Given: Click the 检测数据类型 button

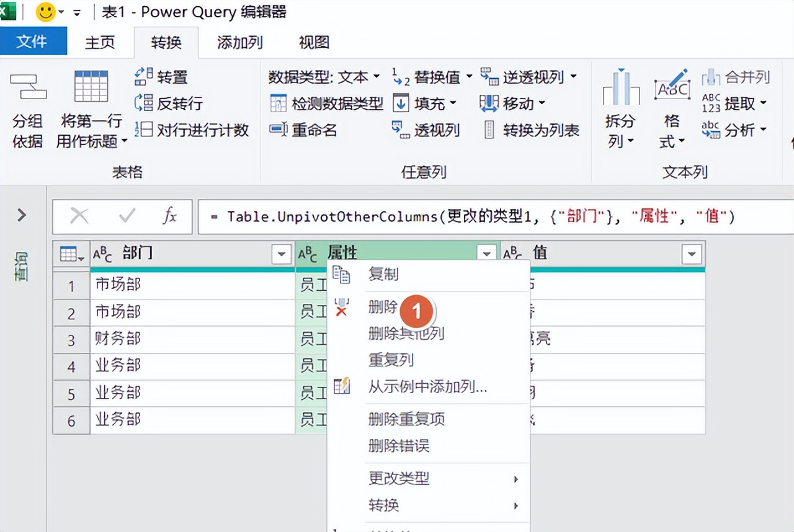Looking at the screenshot, I should (327, 104).
